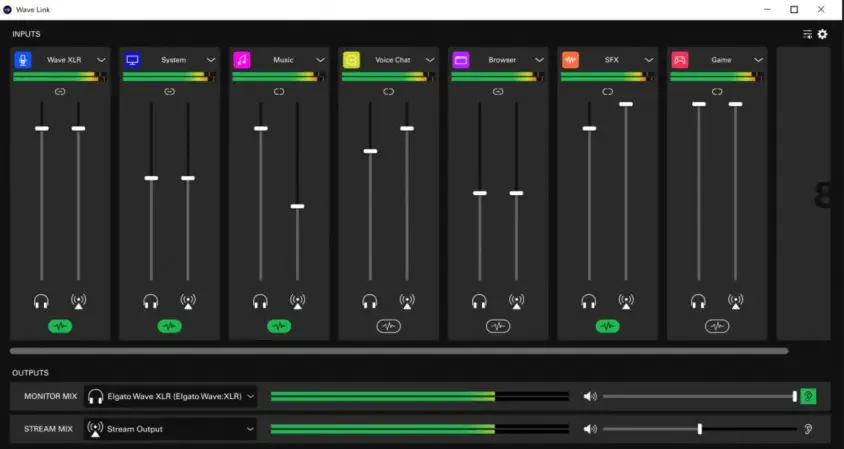Toggle the Game fader link
This screenshot has height=449, width=844.
(x=717, y=92)
